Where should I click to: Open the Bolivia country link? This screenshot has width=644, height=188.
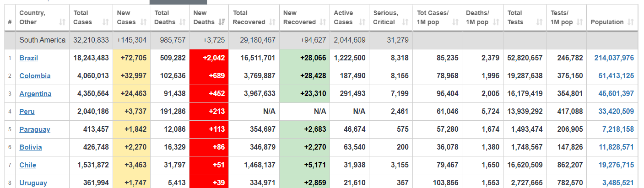31,147
